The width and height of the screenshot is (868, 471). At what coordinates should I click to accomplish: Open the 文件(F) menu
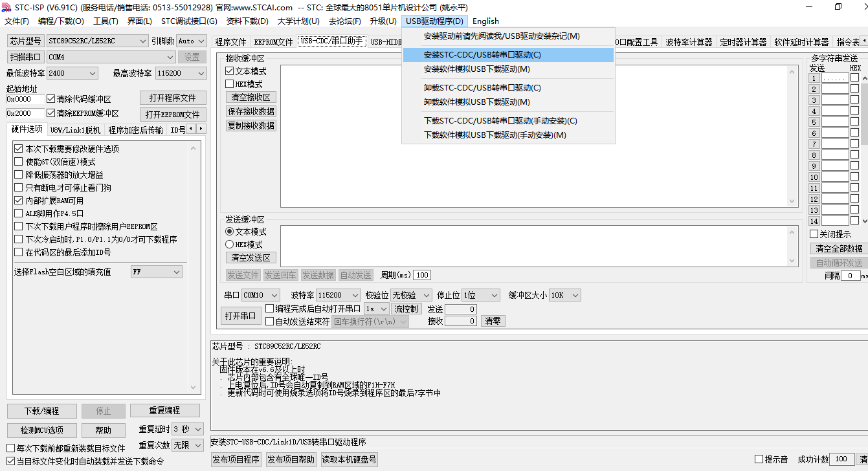[17, 21]
